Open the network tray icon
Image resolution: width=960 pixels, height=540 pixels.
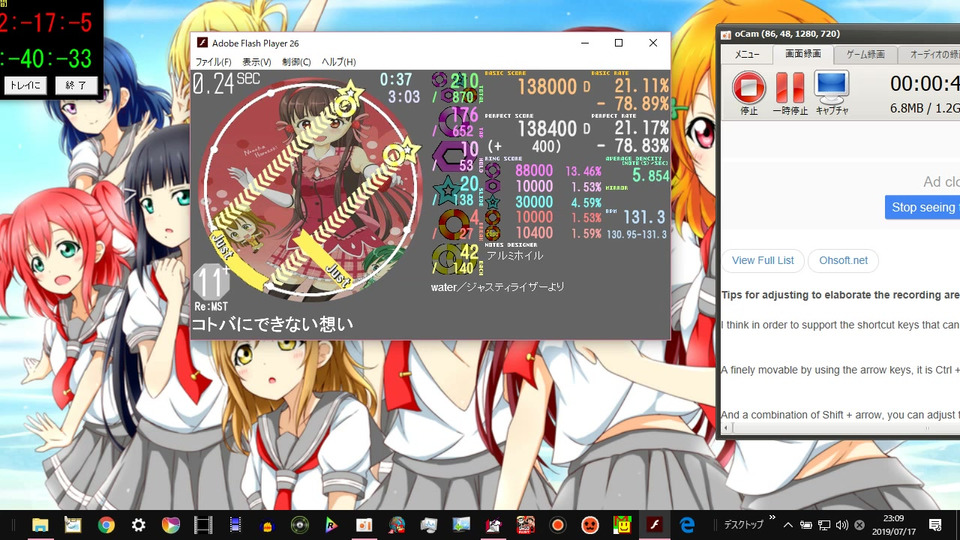824,525
